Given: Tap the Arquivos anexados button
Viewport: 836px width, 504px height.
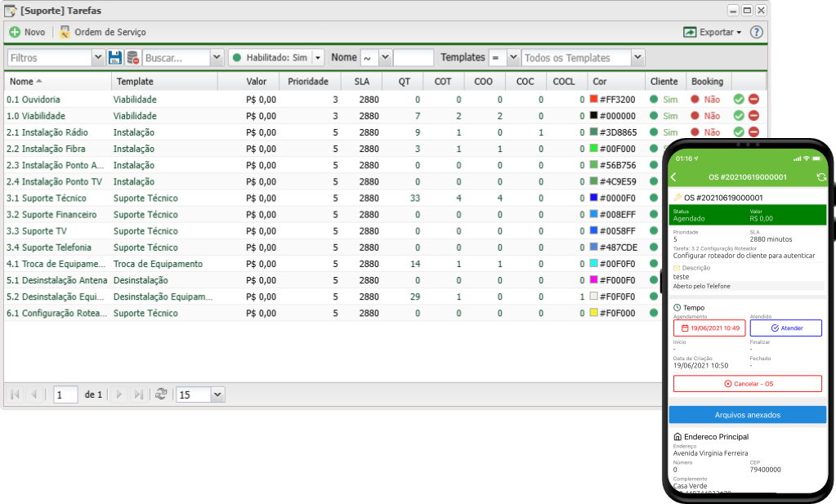Looking at the screenshot, I should pyautogui.click(x=747, y=415).
